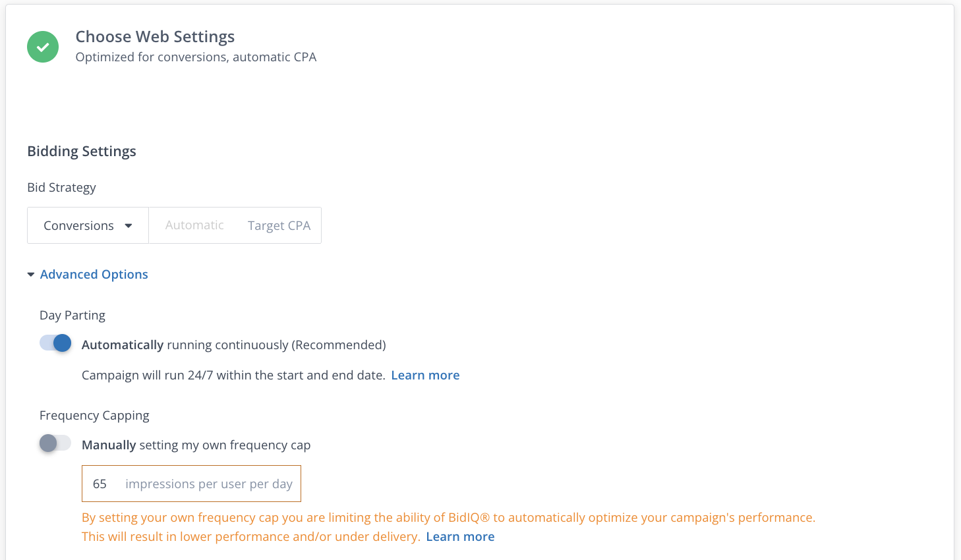Click the impressions per user frequency field
961x560 pixels.
(x=191, y=484)
